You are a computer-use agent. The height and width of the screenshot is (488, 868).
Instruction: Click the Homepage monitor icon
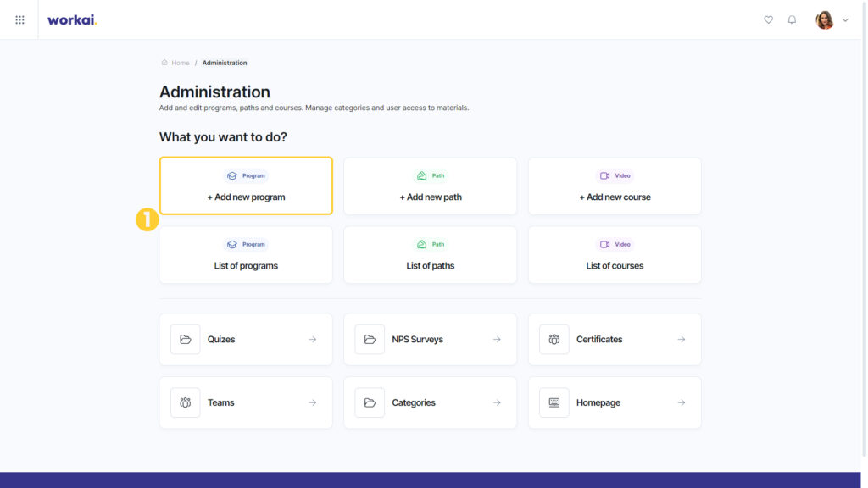pos(554,402)
